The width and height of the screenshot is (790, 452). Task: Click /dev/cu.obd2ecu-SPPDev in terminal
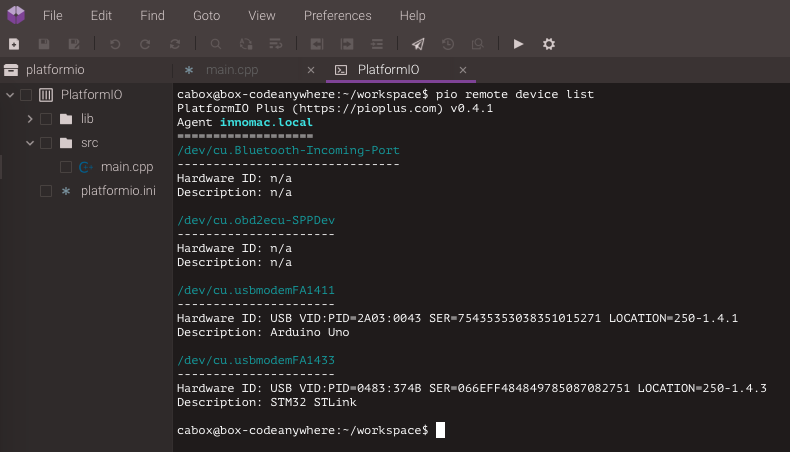point(256,220)
